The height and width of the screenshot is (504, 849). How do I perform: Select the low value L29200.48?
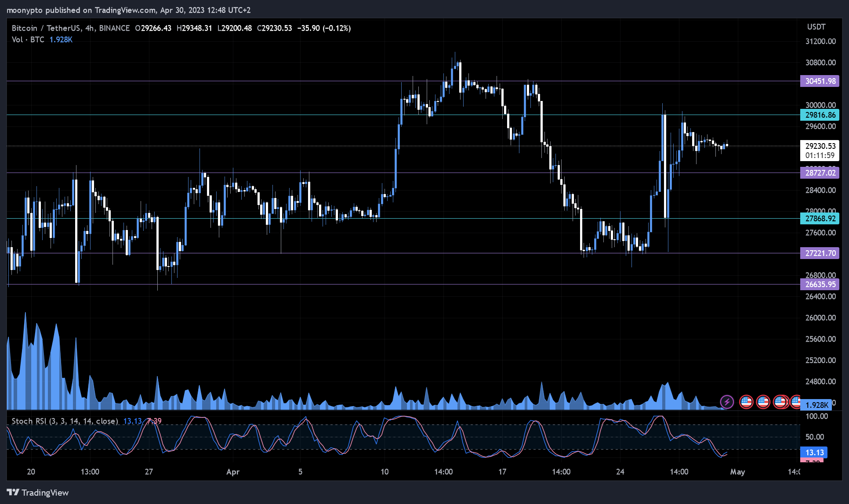tap(235, 28)
